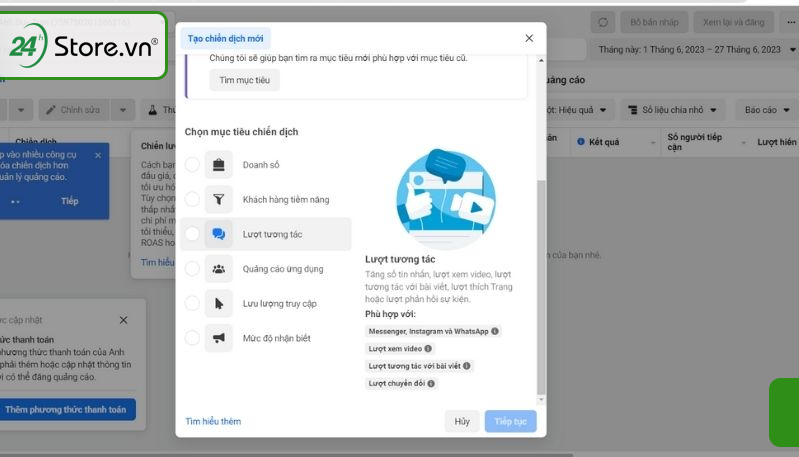
Task: Open the Tìm hiểu thêm link
Action: click(x=213, y=421)
